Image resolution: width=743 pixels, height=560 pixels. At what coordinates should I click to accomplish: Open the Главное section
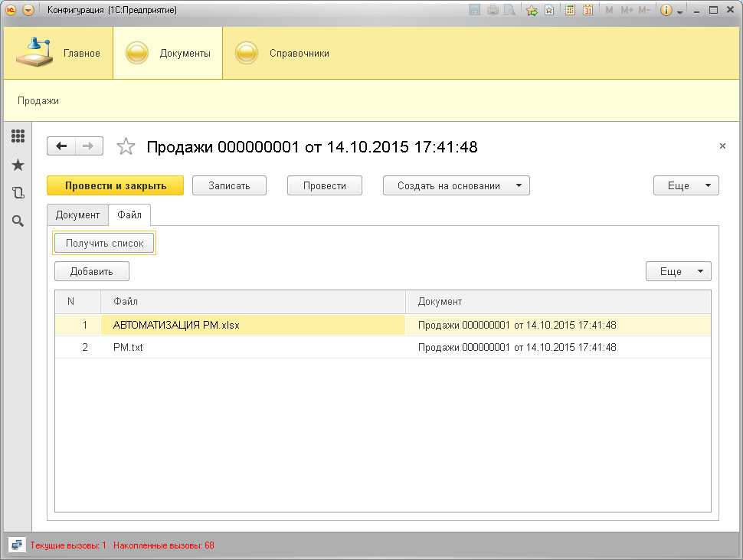pos(58,53)
